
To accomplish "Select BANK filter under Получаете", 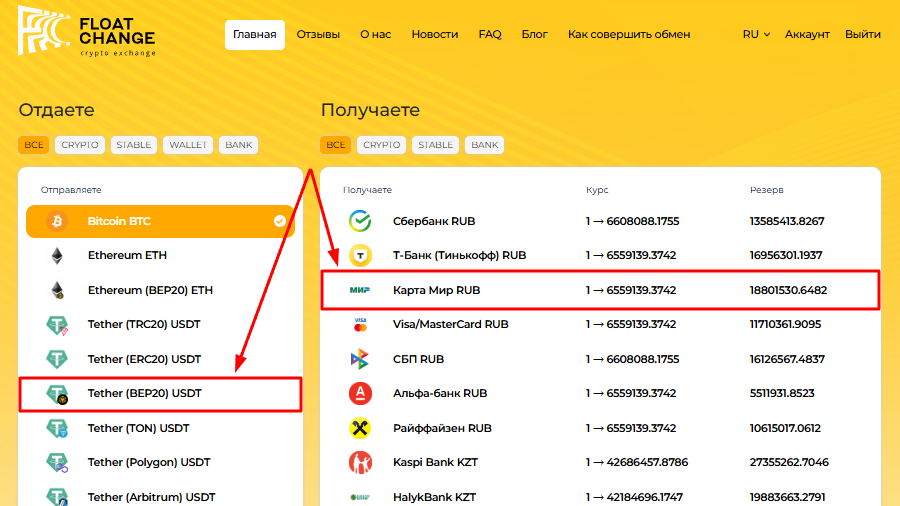I will [485, 145].
